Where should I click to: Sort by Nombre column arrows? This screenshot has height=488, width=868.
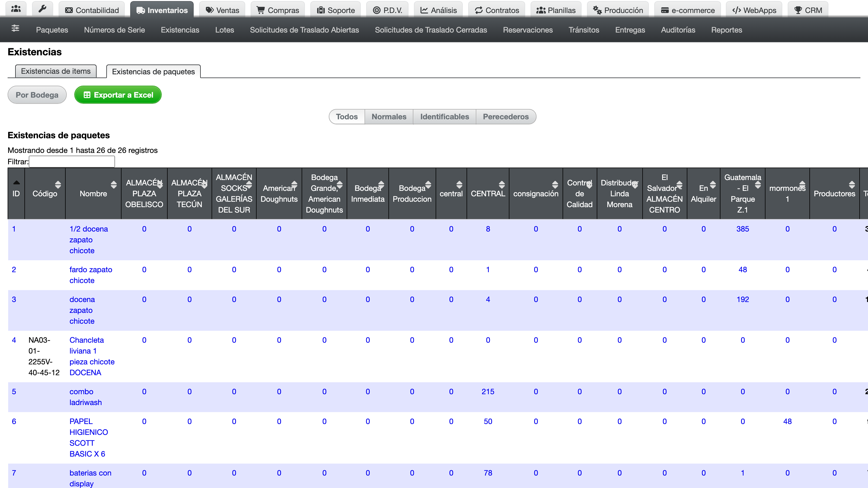[x=114, y=185]
